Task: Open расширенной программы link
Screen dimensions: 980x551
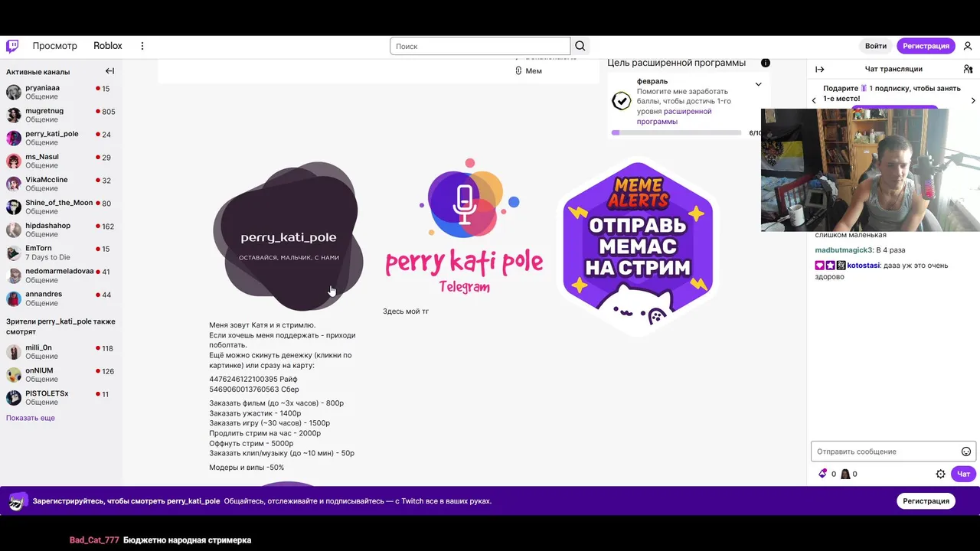Action: [x=674, y=116]
